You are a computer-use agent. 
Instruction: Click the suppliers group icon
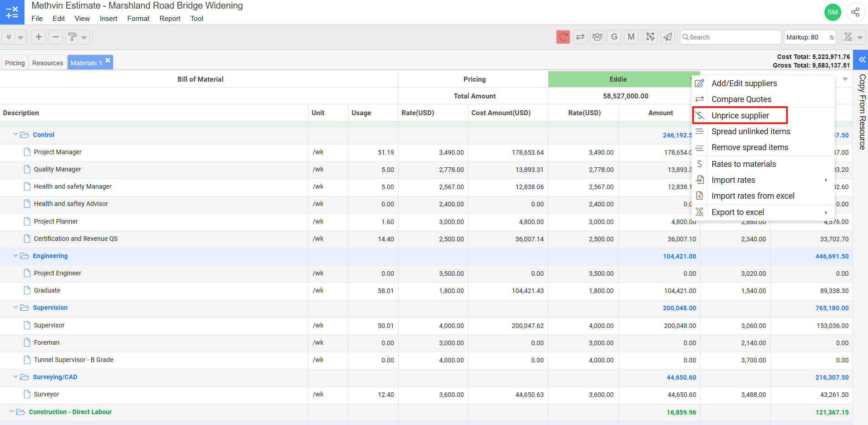coord(597,37)
